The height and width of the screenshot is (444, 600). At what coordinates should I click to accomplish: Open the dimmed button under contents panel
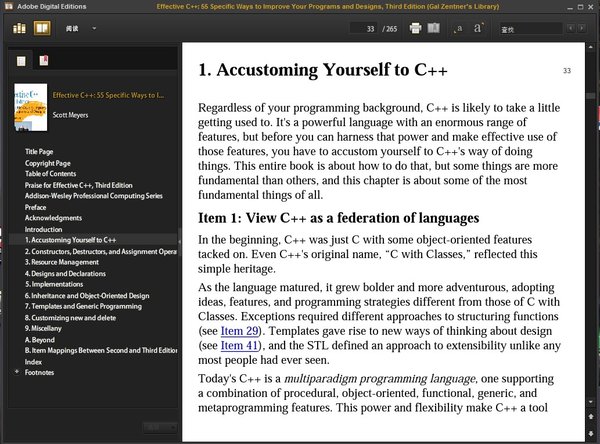click(160, 427)
